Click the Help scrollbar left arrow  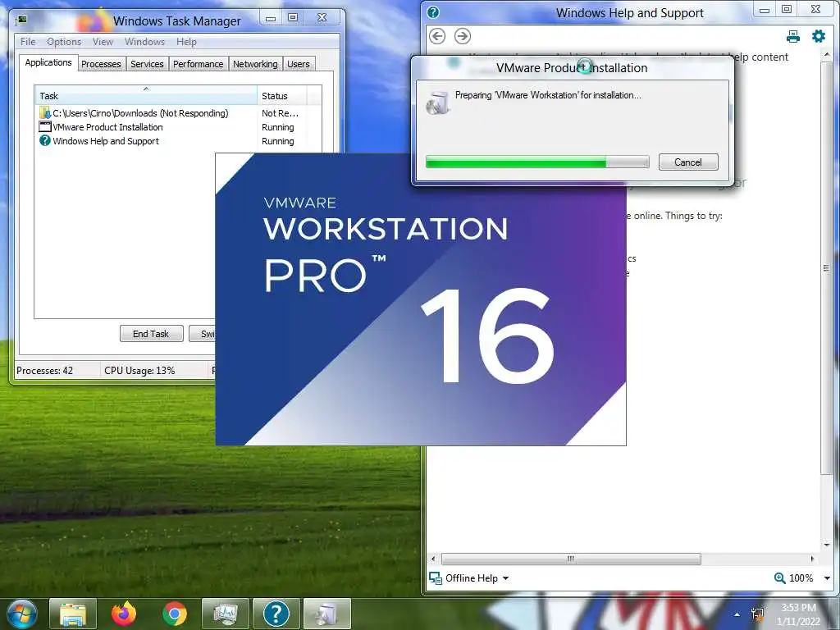coord(433,559)
